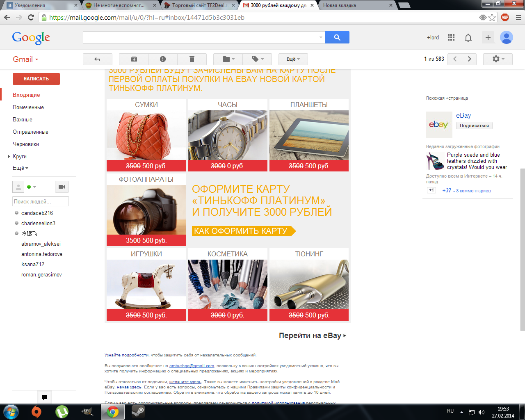525x420 pixels.
Task: Open the labels tag dropdown
Action: coord(257,59)
